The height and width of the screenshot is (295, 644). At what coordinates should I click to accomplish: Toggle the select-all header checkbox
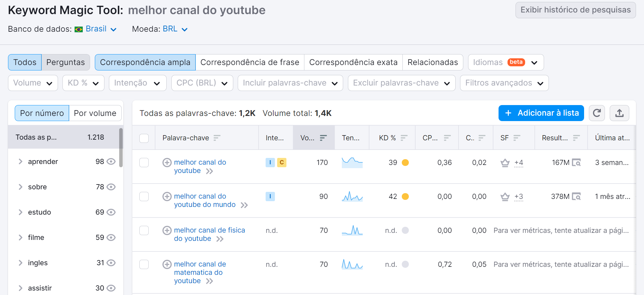click(x=144, y=138)
